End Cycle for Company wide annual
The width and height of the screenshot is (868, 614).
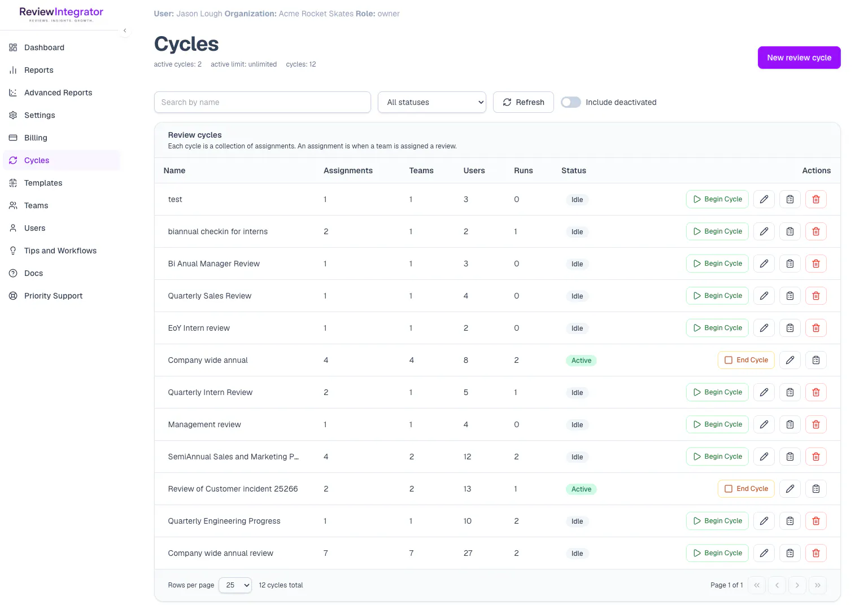tap(746, 360)
